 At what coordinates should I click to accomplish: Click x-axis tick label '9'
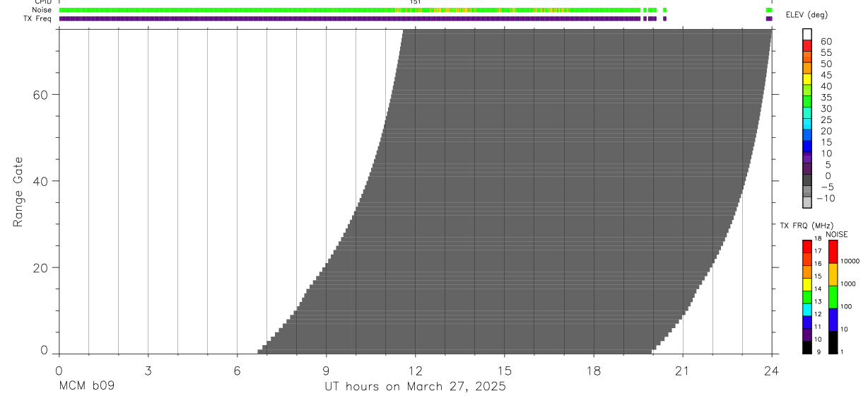tap(326, 371)
